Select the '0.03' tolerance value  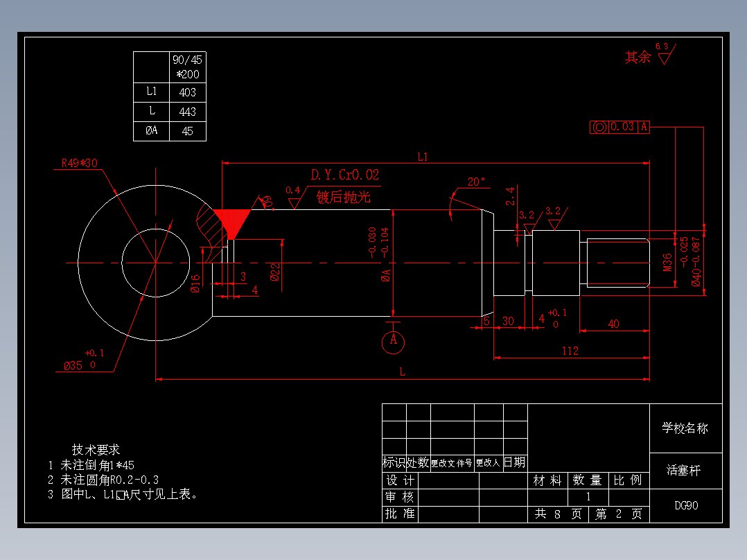(623, 127)
